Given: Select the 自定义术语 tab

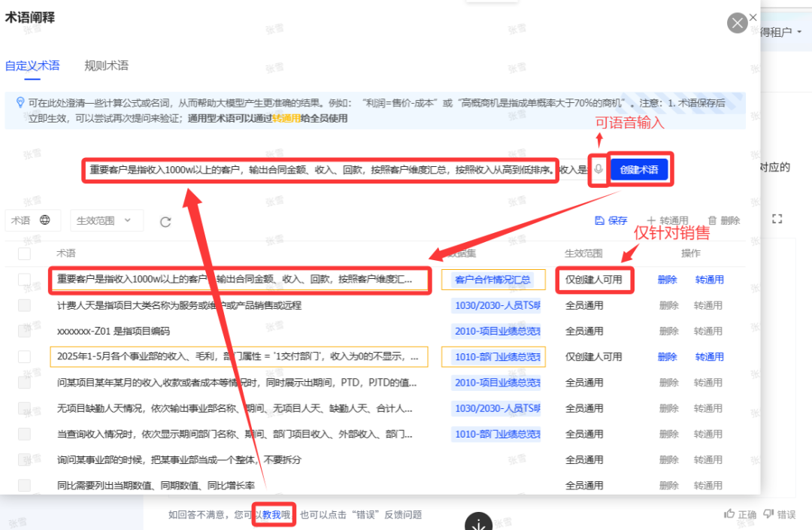Looking at the screenshot, I should [x=32, y=65].
